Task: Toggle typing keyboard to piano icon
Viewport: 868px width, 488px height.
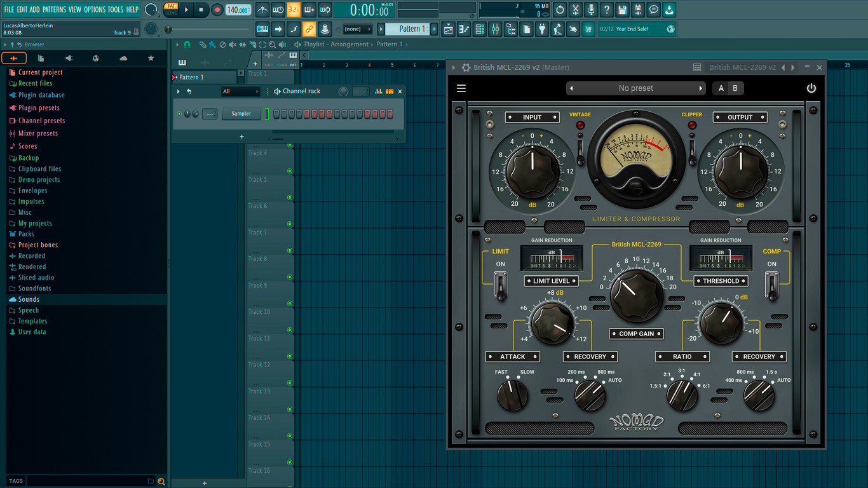Action: [262, 29]
